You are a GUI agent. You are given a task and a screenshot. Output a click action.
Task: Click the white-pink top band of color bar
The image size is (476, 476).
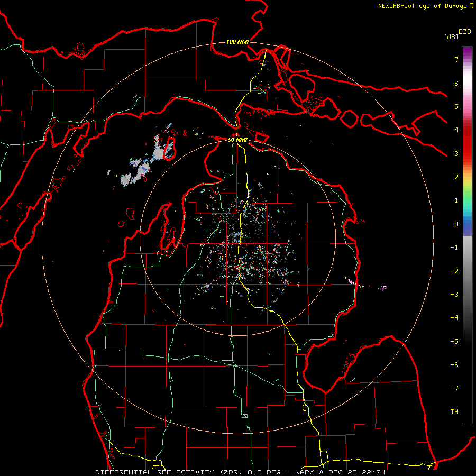[x=467, y=82]
